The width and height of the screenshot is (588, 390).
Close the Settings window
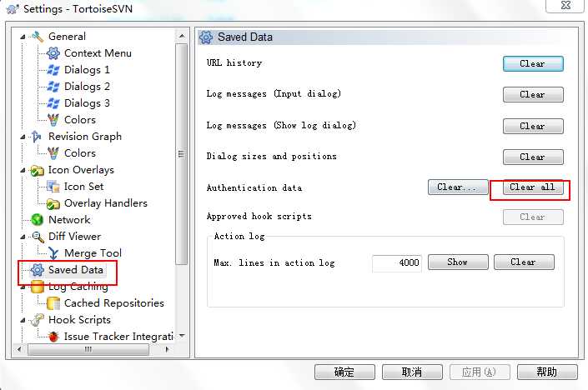(565, 5)
